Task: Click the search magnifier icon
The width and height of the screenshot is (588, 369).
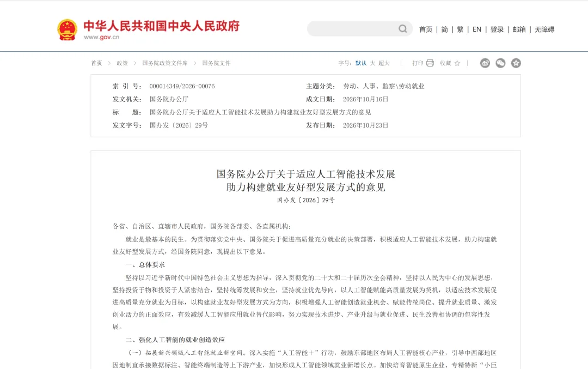Action: coord(403,29)
